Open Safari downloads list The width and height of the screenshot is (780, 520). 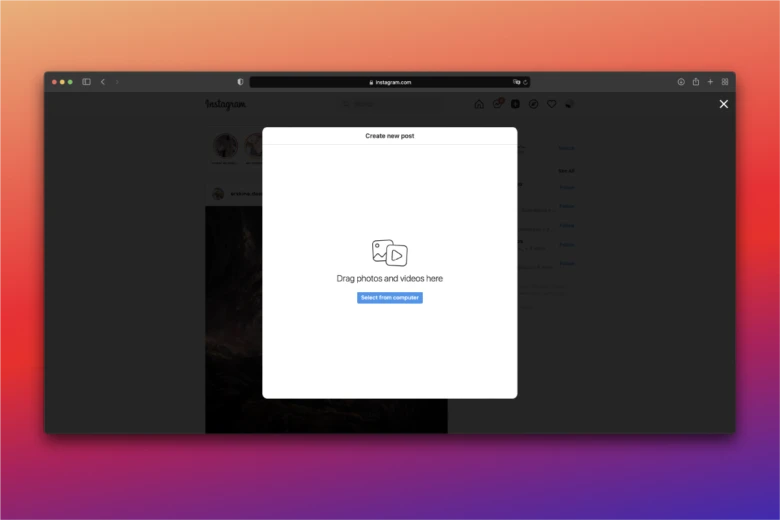point(681,82)
